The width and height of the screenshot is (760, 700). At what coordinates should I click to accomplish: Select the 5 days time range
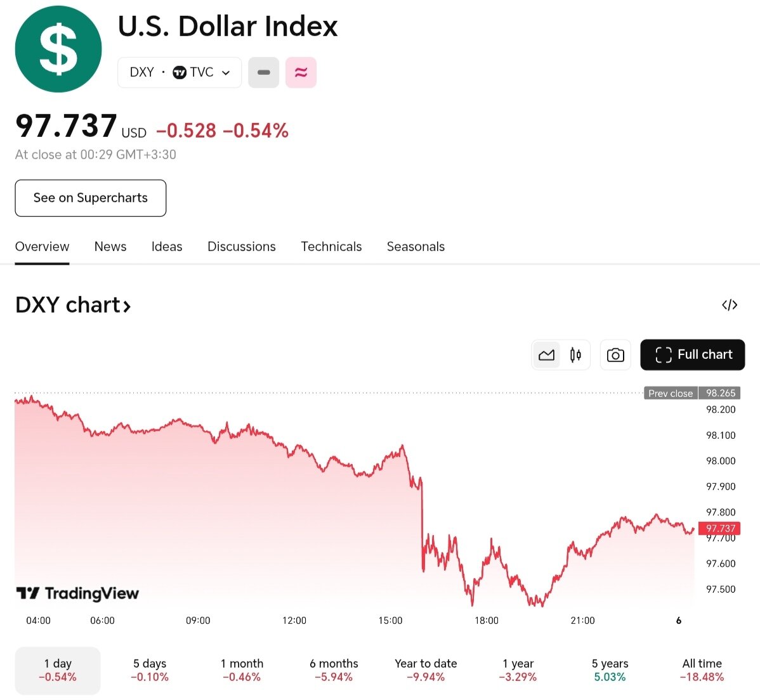pyautogui.click(x=150, y=670)
